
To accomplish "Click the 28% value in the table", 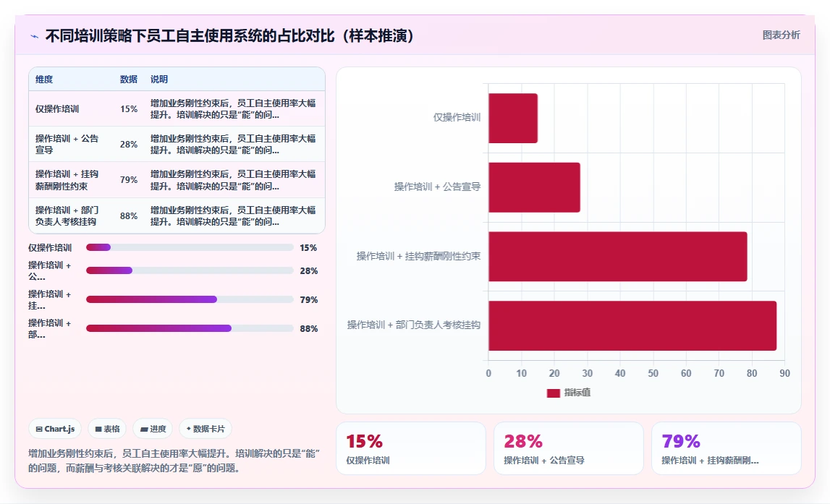I will [x=129, y=145].
